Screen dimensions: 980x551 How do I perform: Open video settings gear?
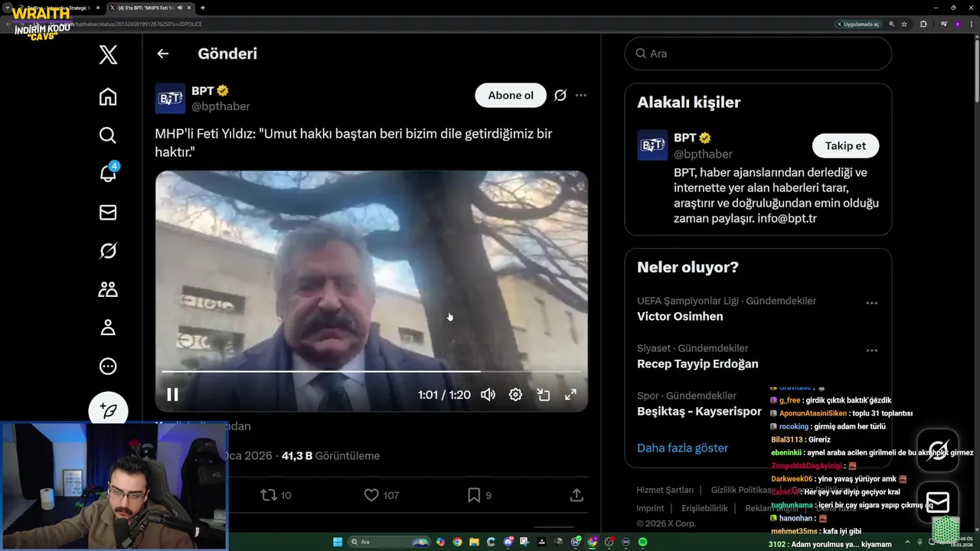[515, 395]
